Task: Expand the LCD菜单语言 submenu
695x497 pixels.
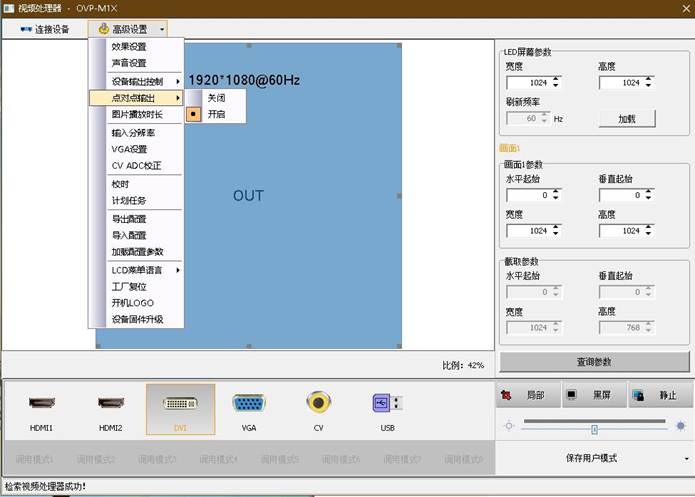Action: [136, 270]
